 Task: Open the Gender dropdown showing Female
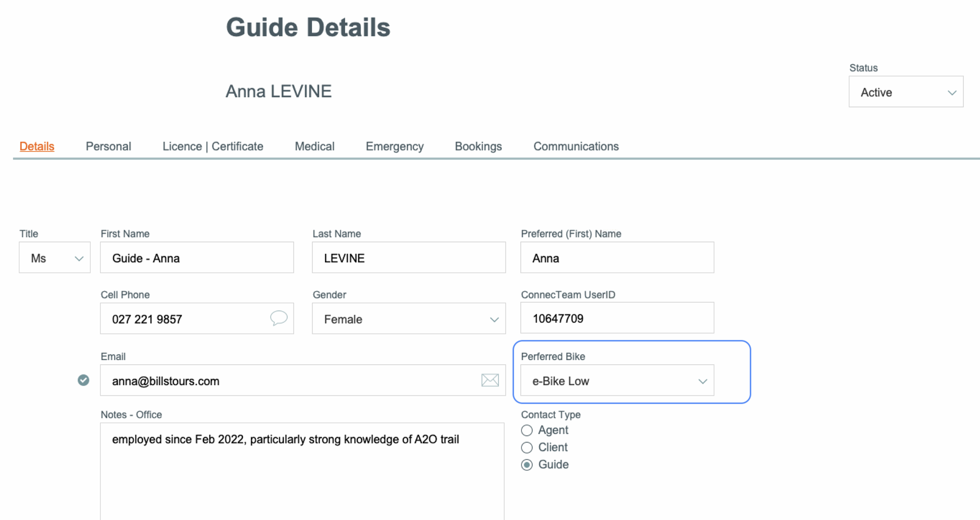pyautogui.click(x=408, y=319)
